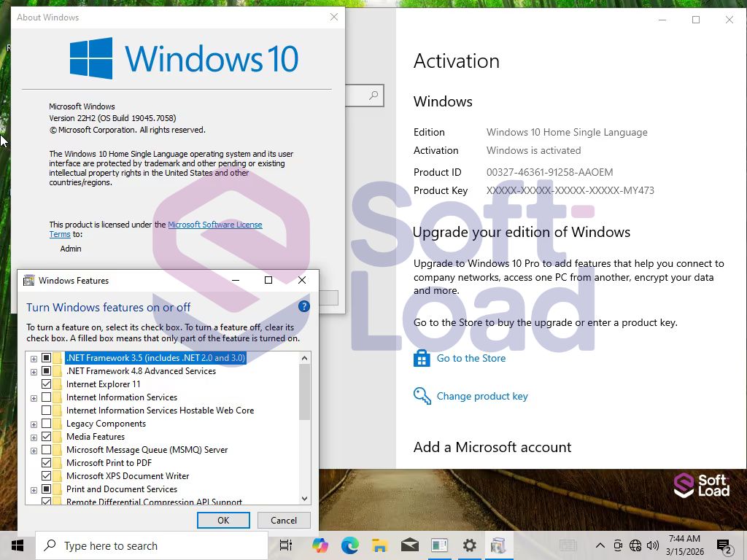Click the Go to the Store link
747x560 pixels.
471,358
